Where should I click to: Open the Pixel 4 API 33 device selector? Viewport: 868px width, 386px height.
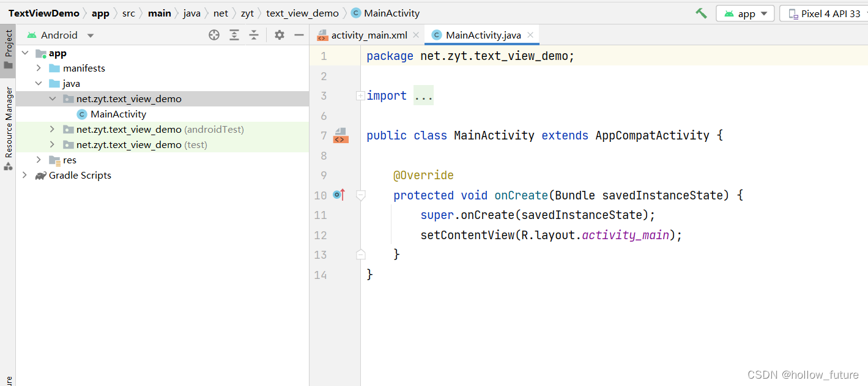click(824, 13)
